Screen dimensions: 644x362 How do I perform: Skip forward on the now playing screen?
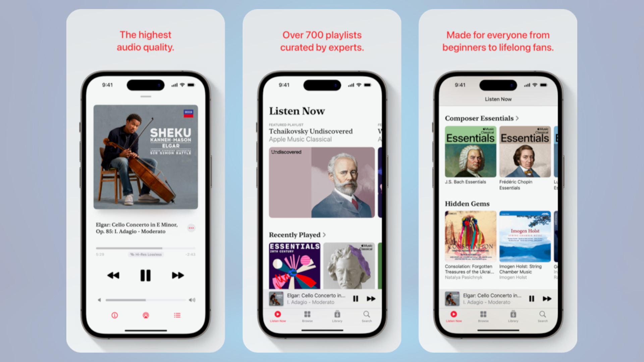177,275
